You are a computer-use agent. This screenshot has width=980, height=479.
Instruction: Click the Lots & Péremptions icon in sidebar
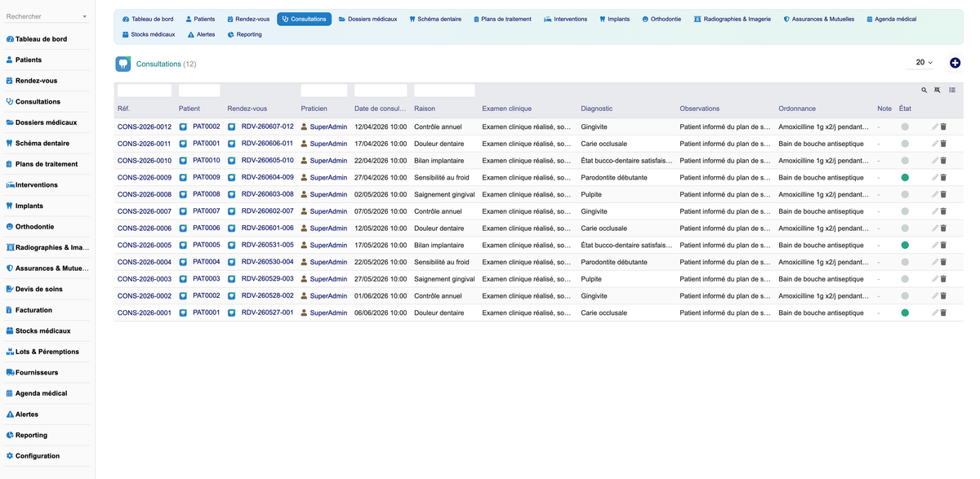tap(10, 352)
